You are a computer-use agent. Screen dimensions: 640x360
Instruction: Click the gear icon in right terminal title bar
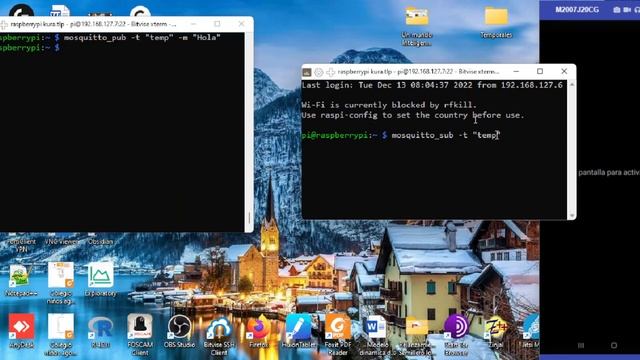(319, 72)
